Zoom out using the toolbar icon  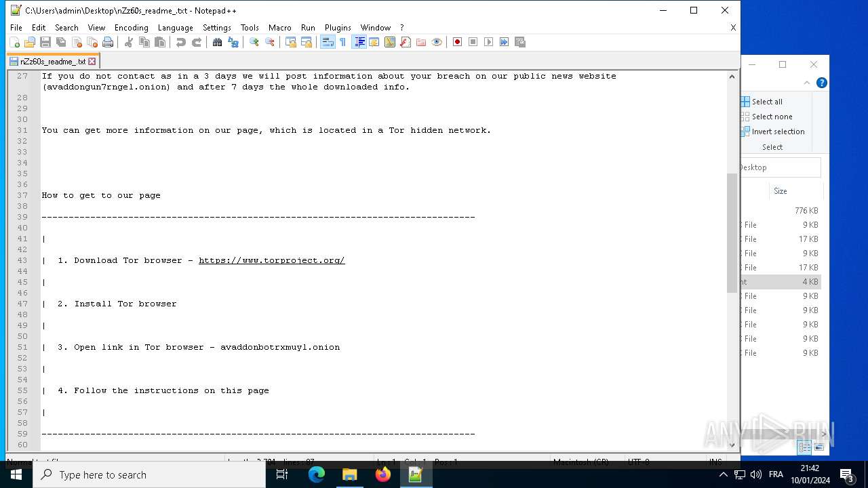point(270,42)
